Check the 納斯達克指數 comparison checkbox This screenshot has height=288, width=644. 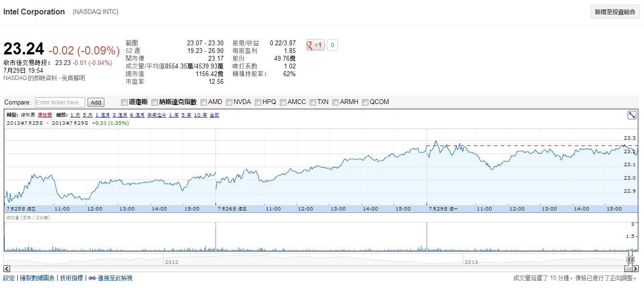pyautogui.click(x=155, y=102)
